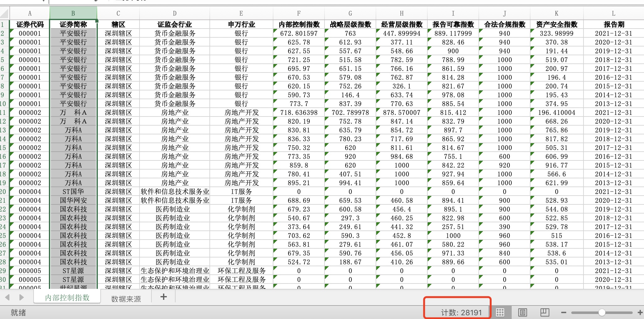Click the 战略层级指数 header cell
The height and width of the screenshot is (319, 644).
click(350, 24)
